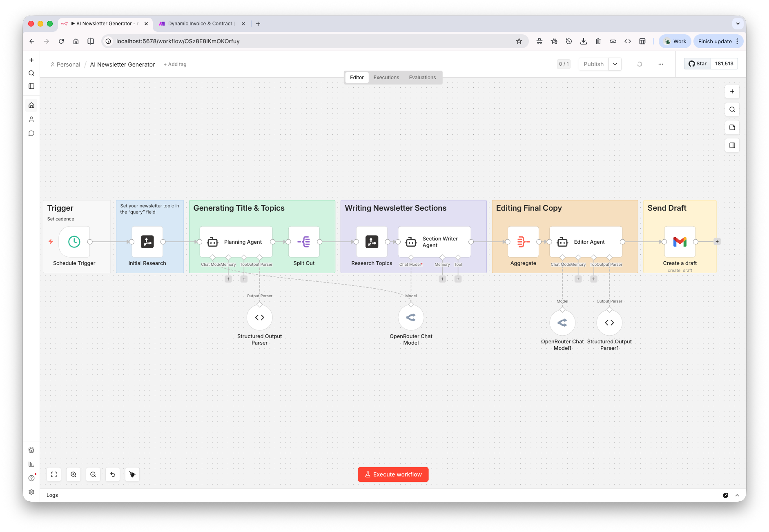The image size is (769, 532).
Task: Open the Schedule Trigger node
Action: click(x=74, y=242)
